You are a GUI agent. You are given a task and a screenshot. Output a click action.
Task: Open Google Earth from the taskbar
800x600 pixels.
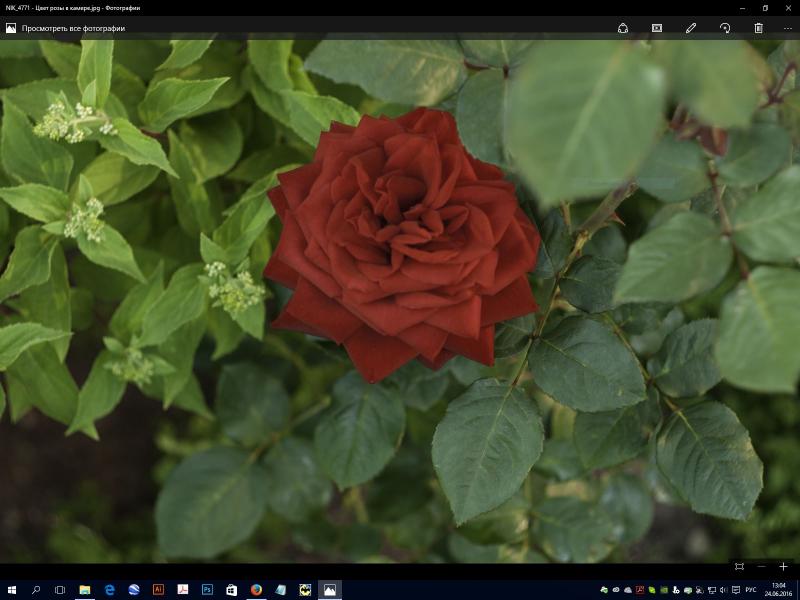134,590
